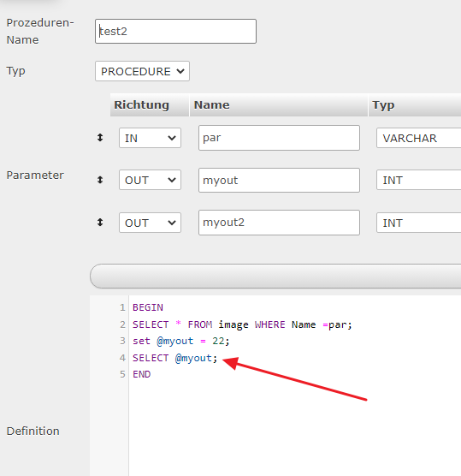The image size is (461, 476).
Task: Open the Richtung dropdown for parameter par
Action: [151, 138]
